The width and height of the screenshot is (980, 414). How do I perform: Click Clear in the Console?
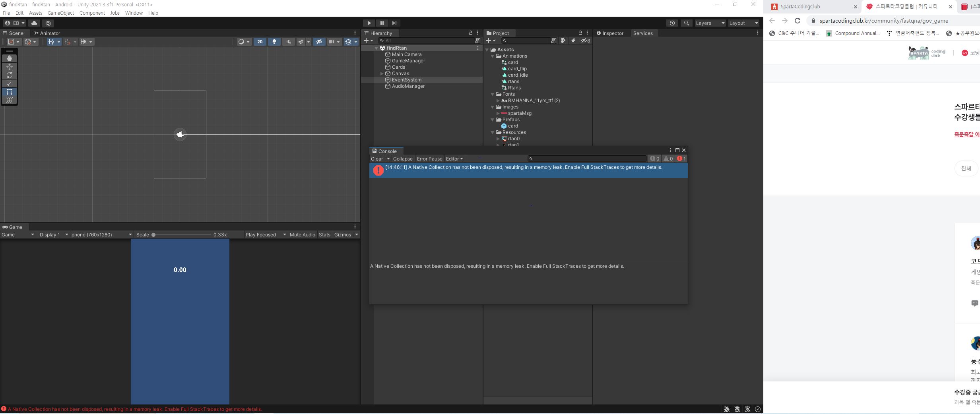coord(377,159)
